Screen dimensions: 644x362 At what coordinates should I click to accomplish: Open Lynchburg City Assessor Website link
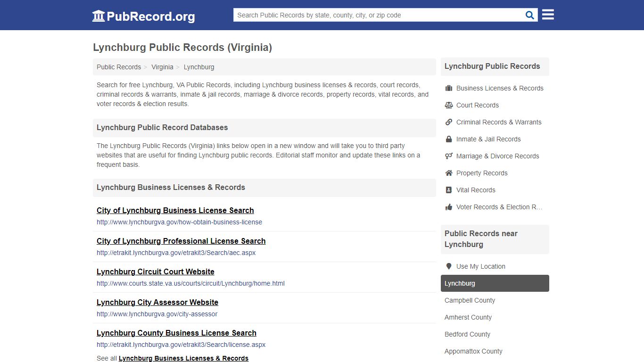(x=157, y=302)
